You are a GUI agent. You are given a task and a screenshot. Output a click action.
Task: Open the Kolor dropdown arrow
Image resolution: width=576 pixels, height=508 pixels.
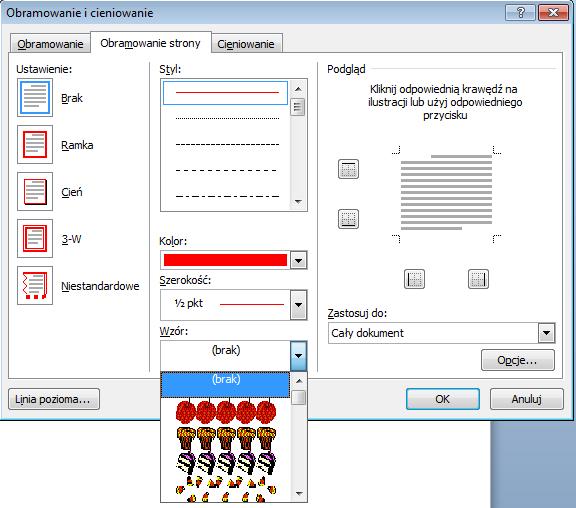(x=298, y=260)
